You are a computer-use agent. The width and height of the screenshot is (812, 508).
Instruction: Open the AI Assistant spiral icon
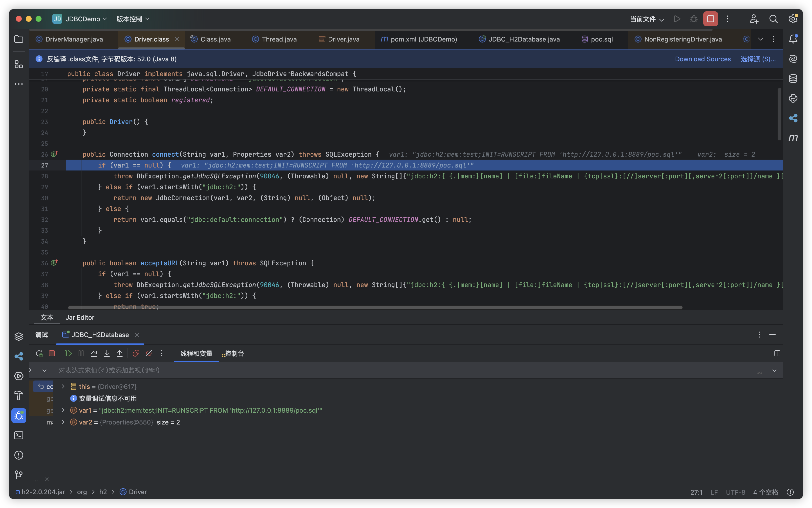793,59
